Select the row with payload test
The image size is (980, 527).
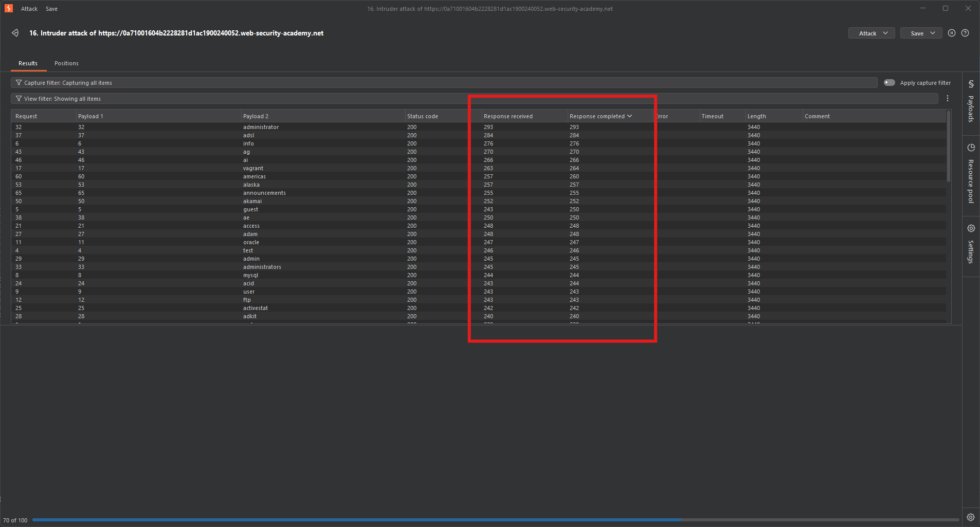(x=479, y=250)
